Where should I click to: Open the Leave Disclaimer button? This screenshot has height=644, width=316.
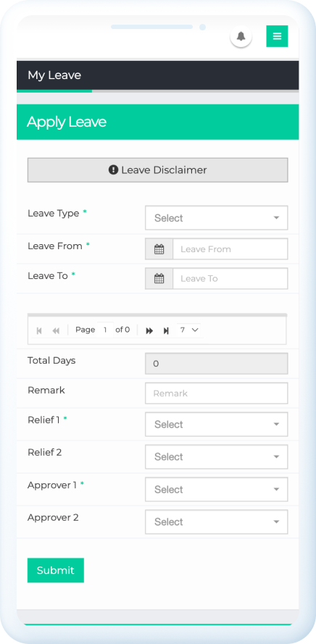(x=158, y=170)
